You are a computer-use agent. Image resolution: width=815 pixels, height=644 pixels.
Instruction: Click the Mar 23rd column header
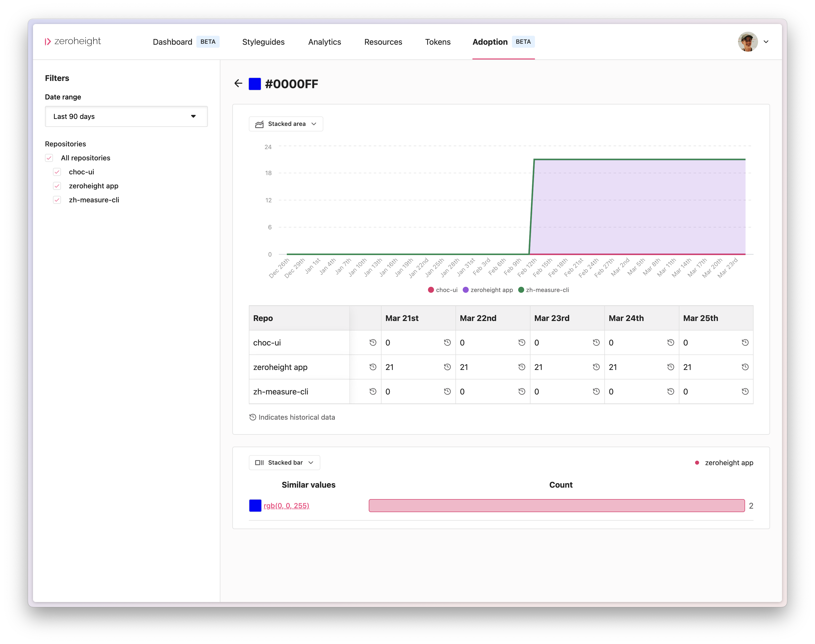(x=567, y=318)
